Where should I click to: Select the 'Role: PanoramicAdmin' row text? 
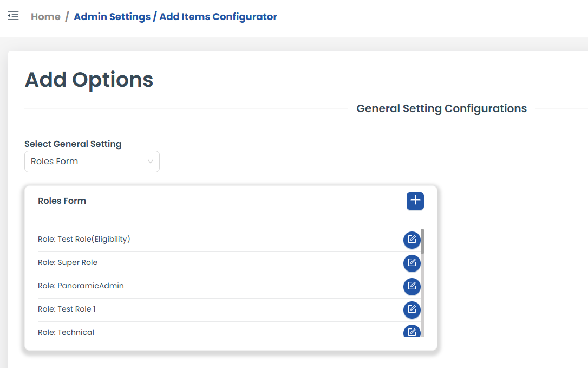pos(81,286)
